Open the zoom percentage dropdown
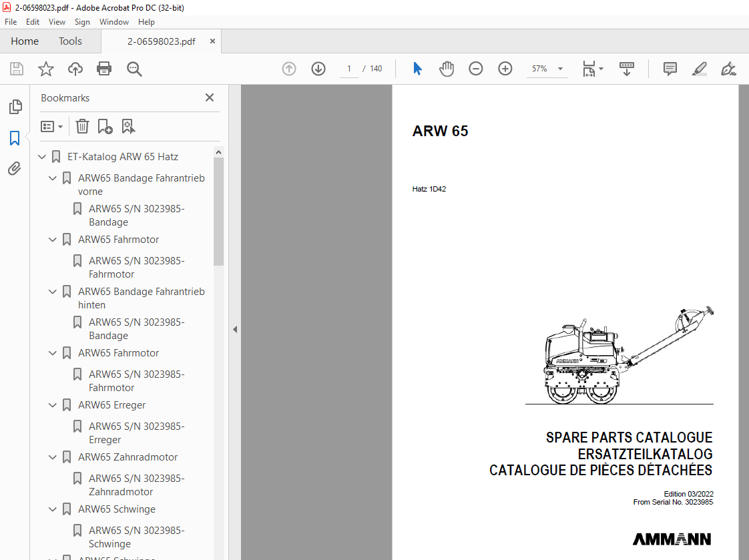The height and width of the screenshot is (560, 749). 560,69
